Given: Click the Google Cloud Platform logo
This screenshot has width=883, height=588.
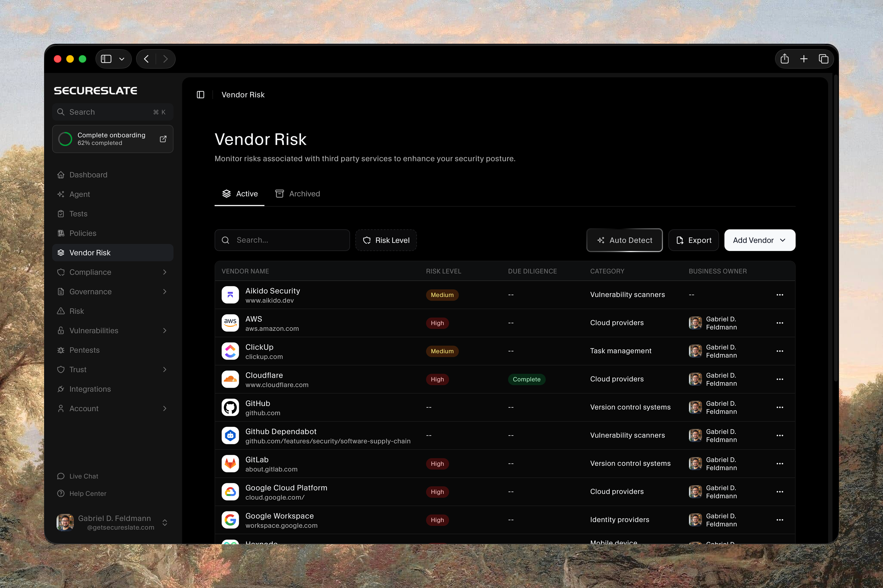Looking at the screenshot, I should 230,491.
